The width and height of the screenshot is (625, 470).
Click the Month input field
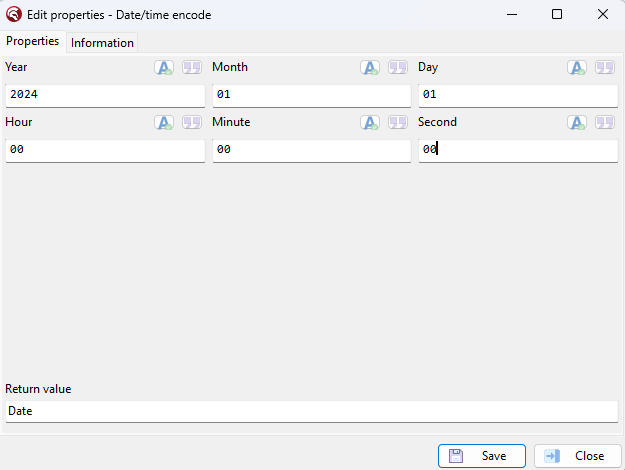click(x=312, y=95)
